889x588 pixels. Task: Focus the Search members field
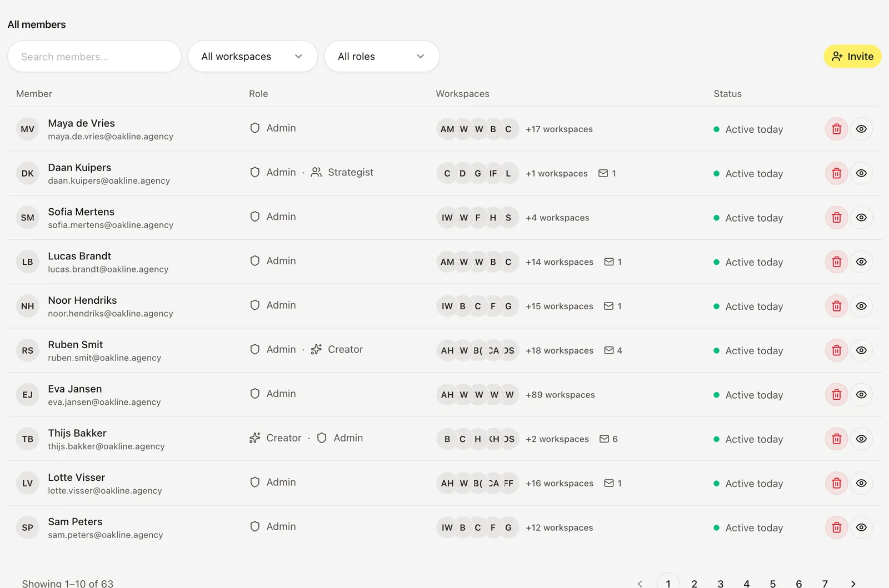(x=94, y=56)
